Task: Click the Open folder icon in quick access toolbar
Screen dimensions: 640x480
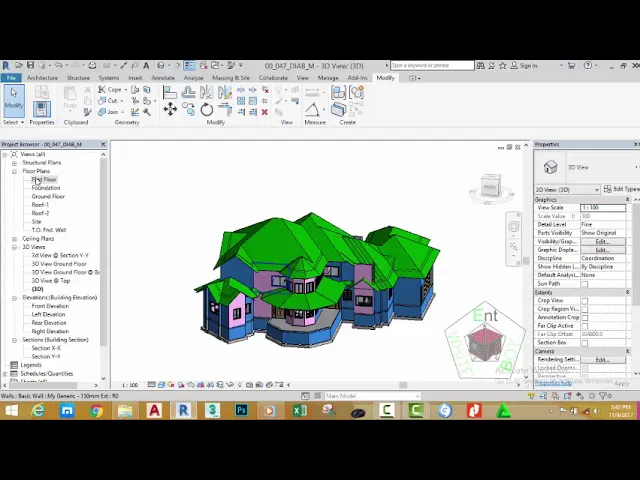Action: pos(19,65)
